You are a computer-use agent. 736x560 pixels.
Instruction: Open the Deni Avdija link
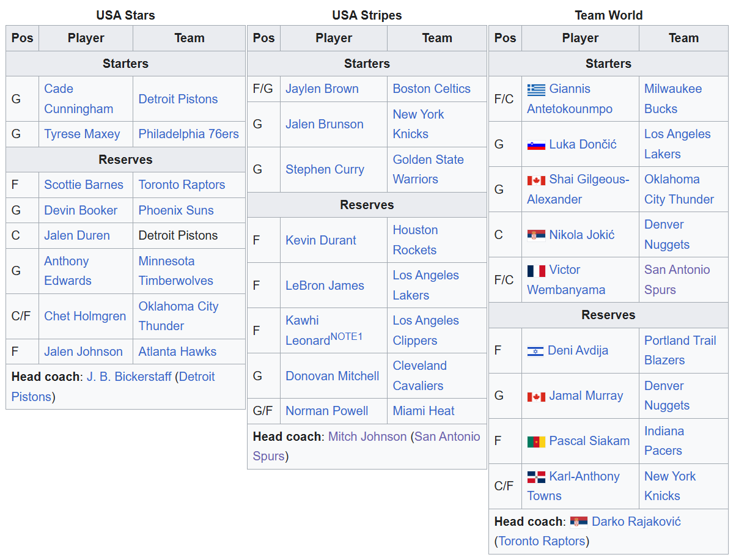coord(578,350)
